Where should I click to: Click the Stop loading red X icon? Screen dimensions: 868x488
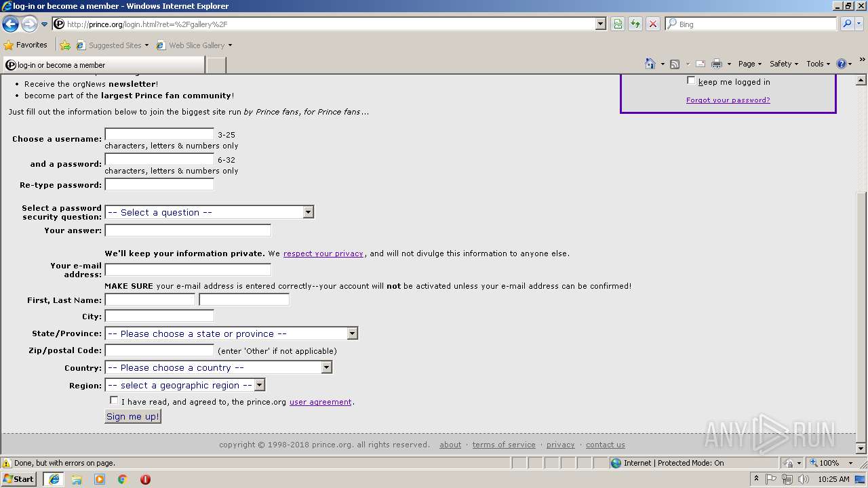point(652,24)
